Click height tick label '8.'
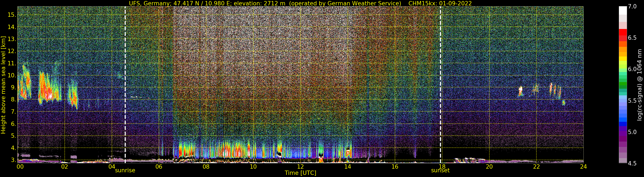 [14, 100]
